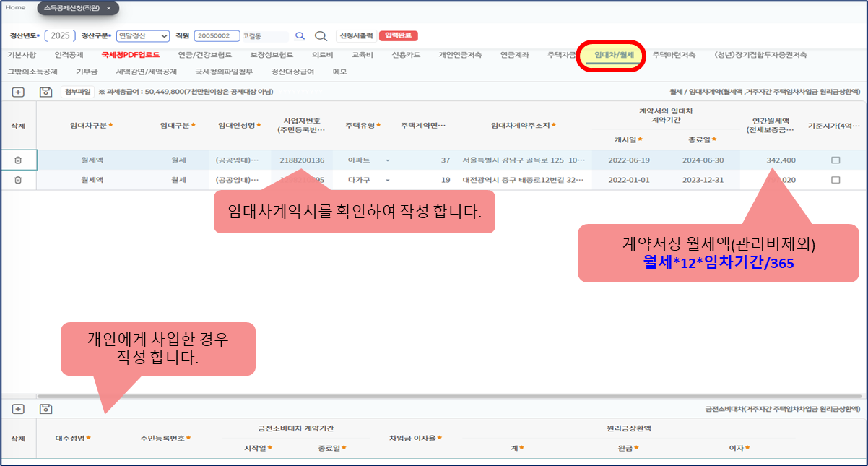Switch to 메모 tab

(x=339, y=72)
